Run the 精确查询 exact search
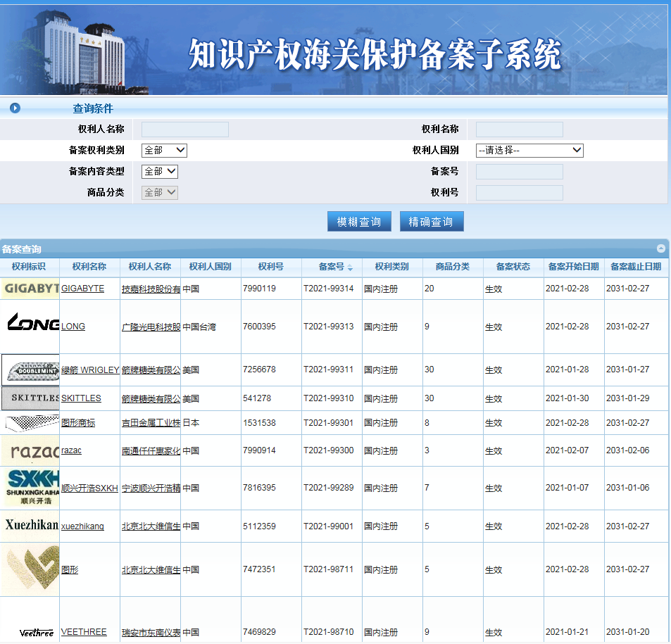The width and height of the screenshot is (671, 644). pyautogui.click(x=432, y=221)
